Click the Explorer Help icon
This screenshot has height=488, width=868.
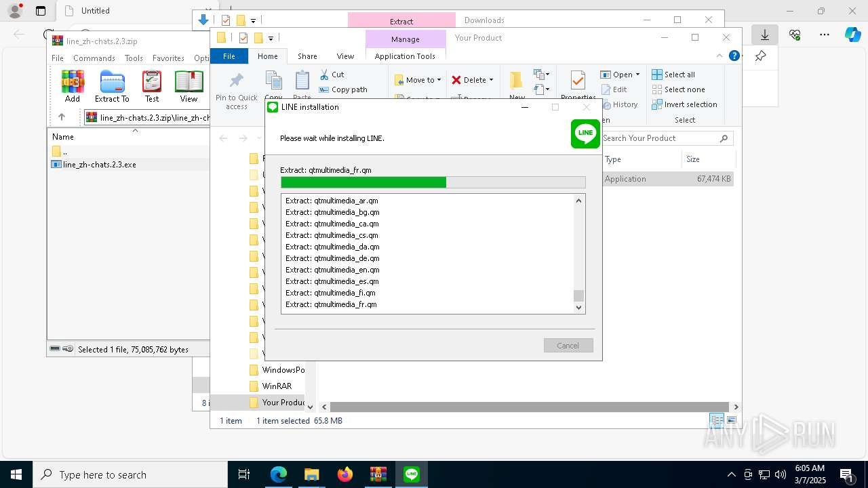click(734, 56)
